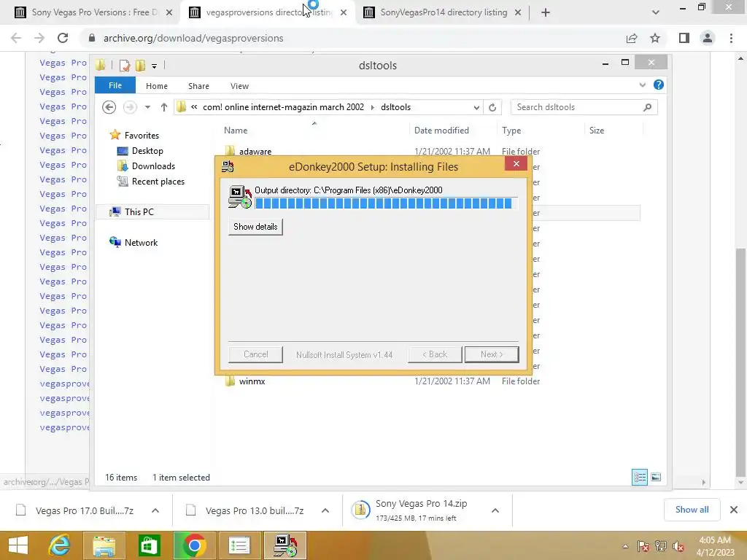Open the Chrome profile avatar
The height and width of the screenshot is (560, 747).
[x=708, y=38]
